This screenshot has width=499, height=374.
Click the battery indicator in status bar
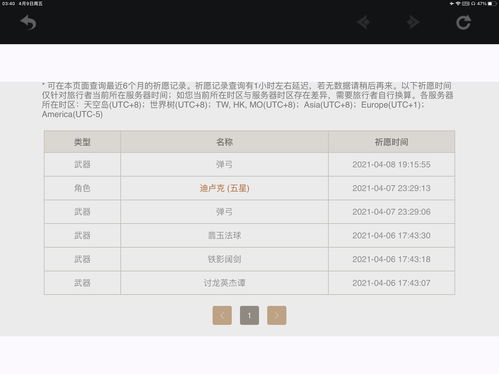tap(492, 4)
